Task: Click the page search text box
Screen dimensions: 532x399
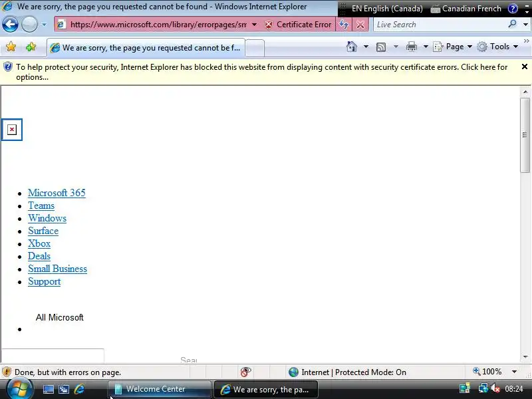Action: 53,355
